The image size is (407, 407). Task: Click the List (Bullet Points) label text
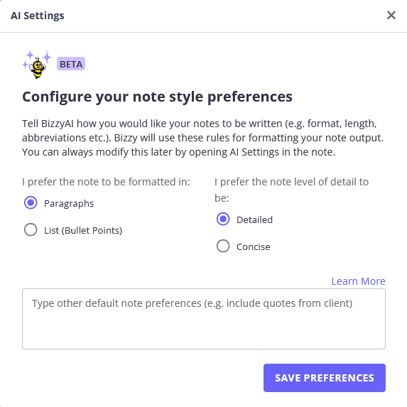tap(83, 230)
